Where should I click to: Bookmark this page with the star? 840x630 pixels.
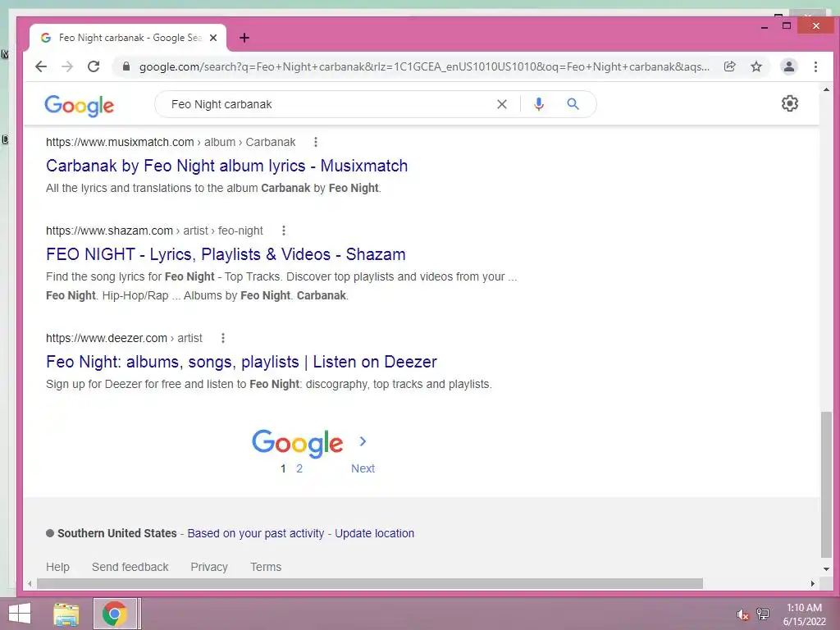coord(756,66)
